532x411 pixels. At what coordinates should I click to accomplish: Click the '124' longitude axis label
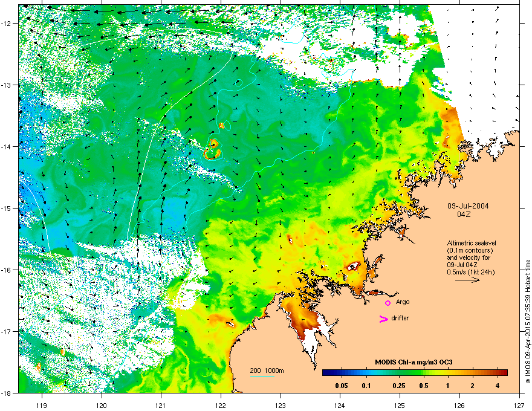click(340, 405)
